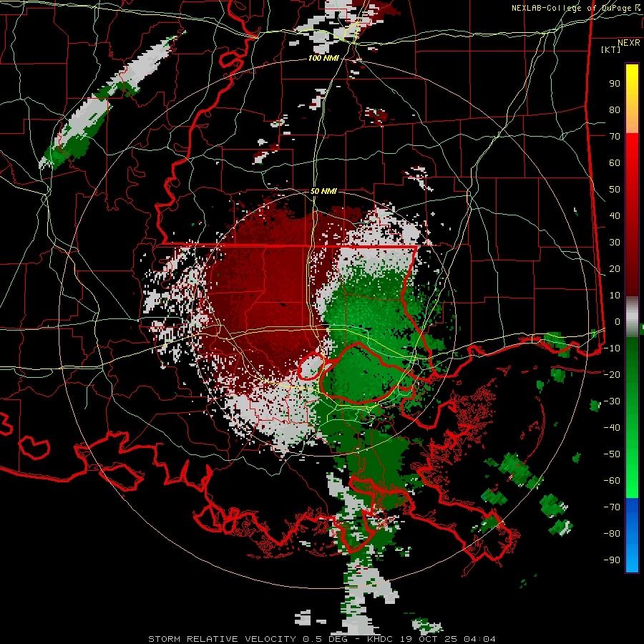The width and height of the screenshot is (644, 644).
Task: Click the -10 value on velocity scale
Action: click(x=612, y=348)
